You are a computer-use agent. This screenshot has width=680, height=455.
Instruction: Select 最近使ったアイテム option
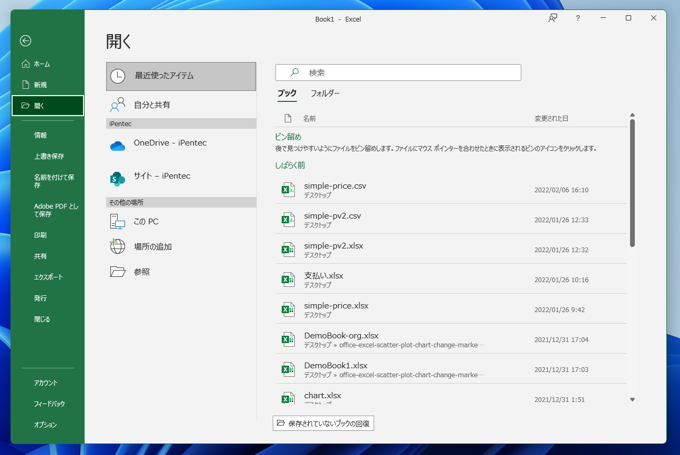(x=181, y=76)
